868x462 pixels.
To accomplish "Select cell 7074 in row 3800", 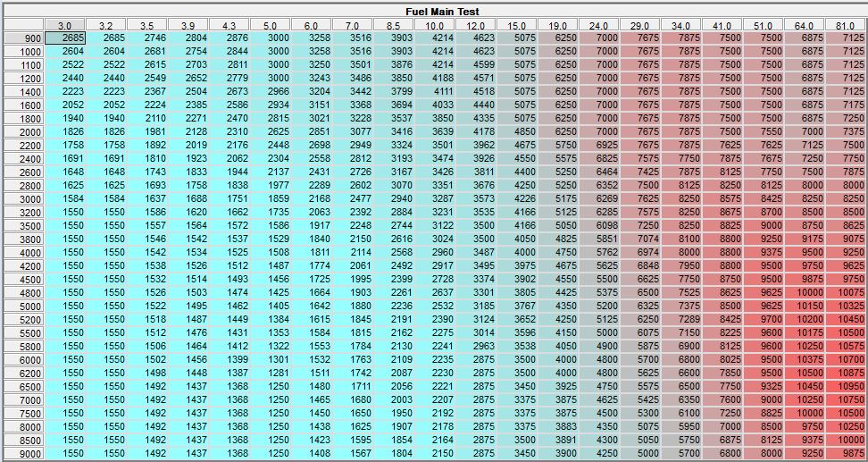I will tap(640, 239).
